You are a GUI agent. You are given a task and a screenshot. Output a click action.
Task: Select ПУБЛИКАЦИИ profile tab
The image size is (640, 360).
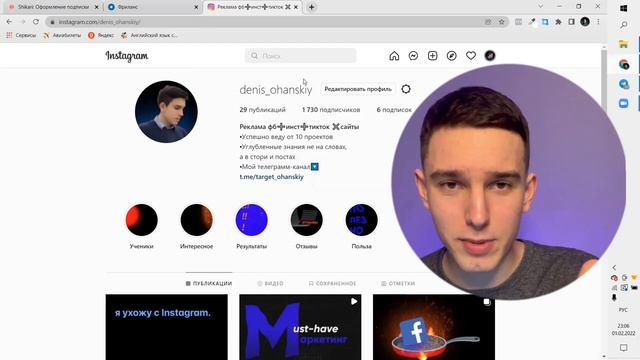click(209, 283)
